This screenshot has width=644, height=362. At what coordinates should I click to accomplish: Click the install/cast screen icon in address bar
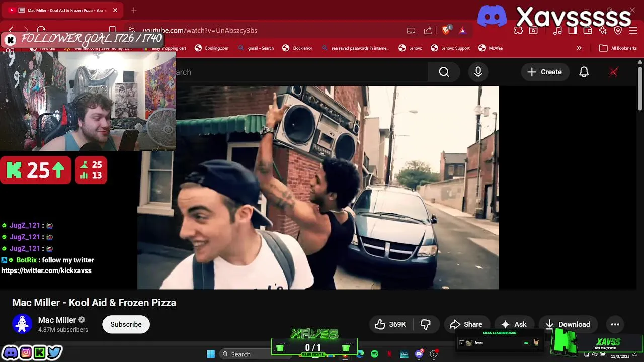coord(411,30)
